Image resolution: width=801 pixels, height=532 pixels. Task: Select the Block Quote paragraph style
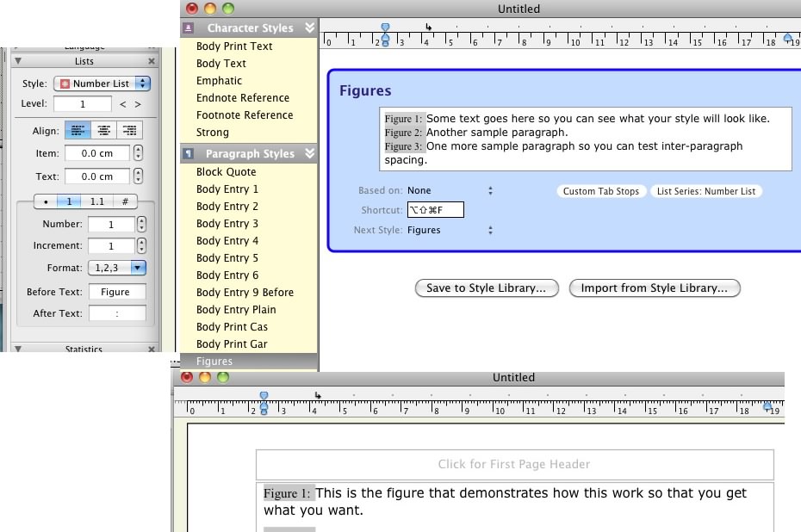227,171
